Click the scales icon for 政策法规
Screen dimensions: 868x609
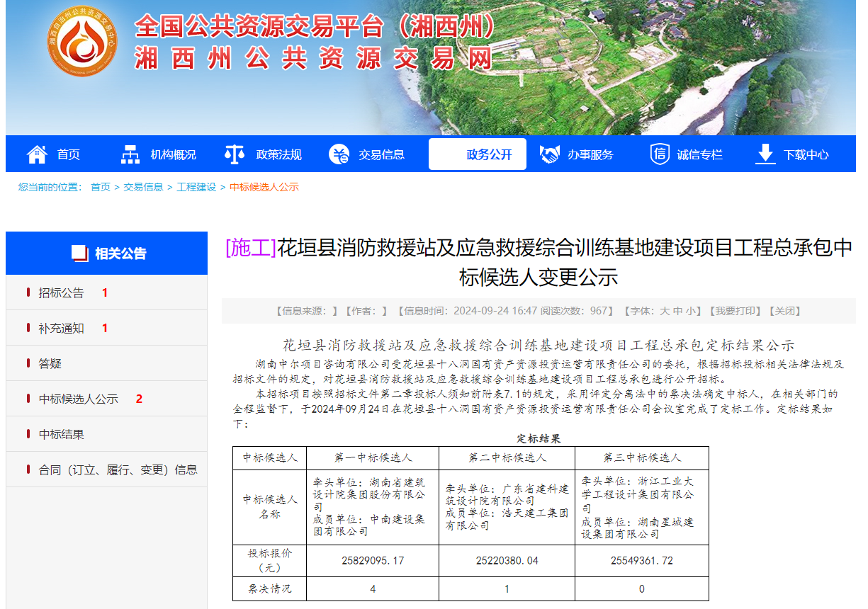pos(233,154)
